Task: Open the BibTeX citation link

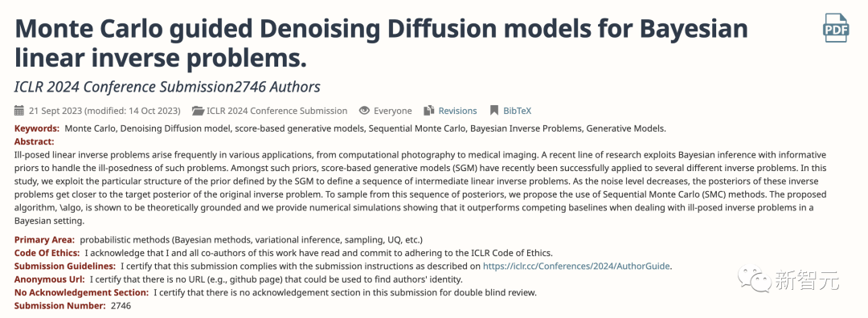Action: [x=517, y=111]
